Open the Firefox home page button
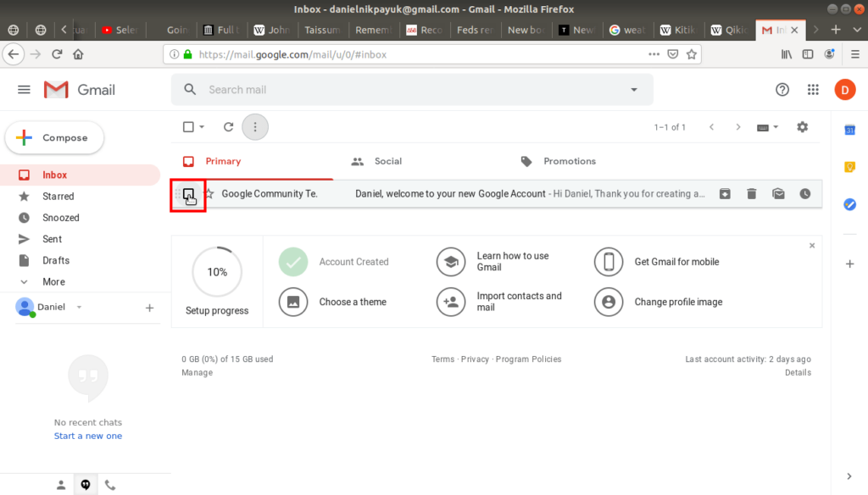Viewport: 868px width, 495px height. [78, 54]
